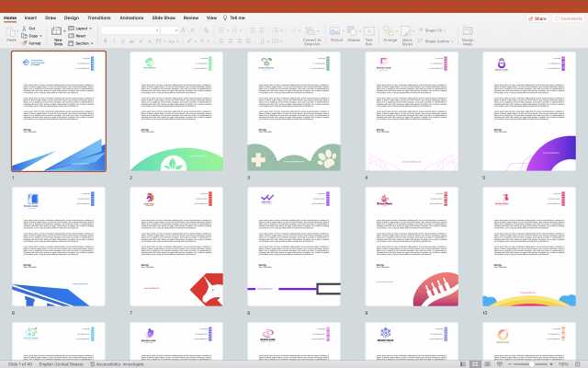
Task: Click Convert to SmartArt icon
Action: [x=312, y=31]
